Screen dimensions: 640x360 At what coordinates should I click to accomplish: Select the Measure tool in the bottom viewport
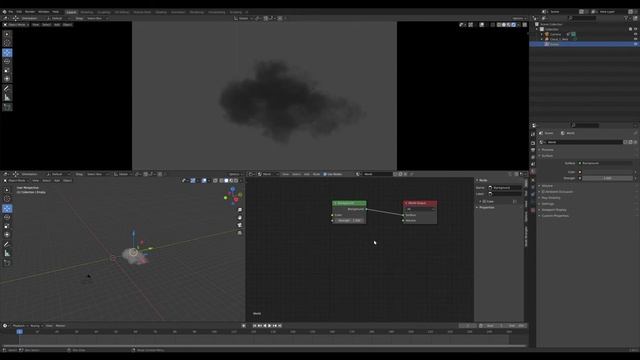7,253
